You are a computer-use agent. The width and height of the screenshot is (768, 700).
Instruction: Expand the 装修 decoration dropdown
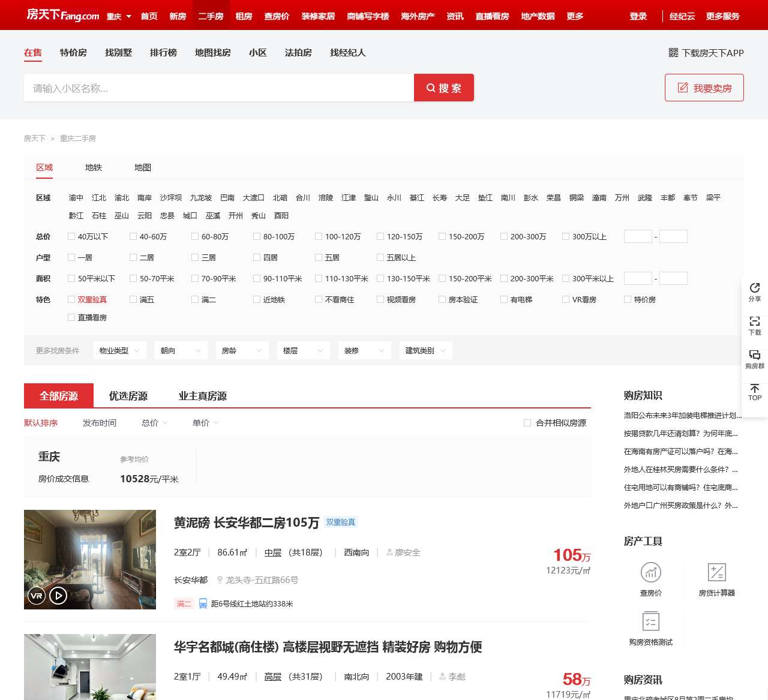(x=364, y=350)
